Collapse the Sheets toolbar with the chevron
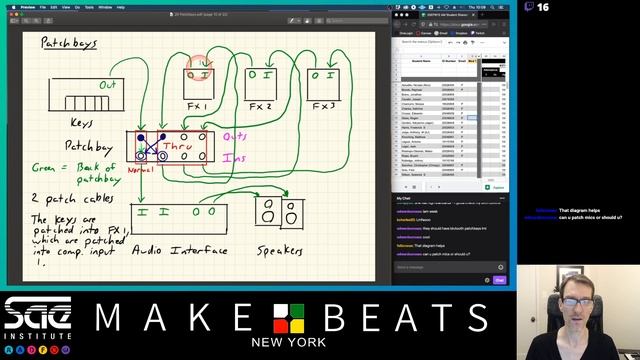The image size is (640, 360). point(504,42)
